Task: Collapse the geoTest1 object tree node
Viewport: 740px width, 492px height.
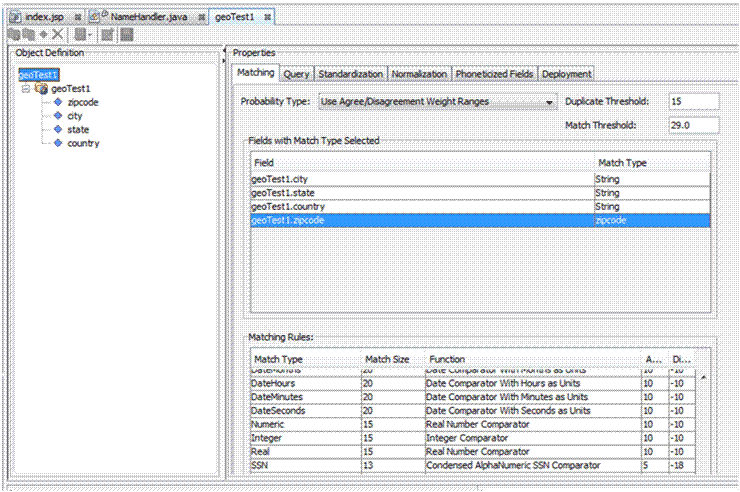Action: pos(26,89)
